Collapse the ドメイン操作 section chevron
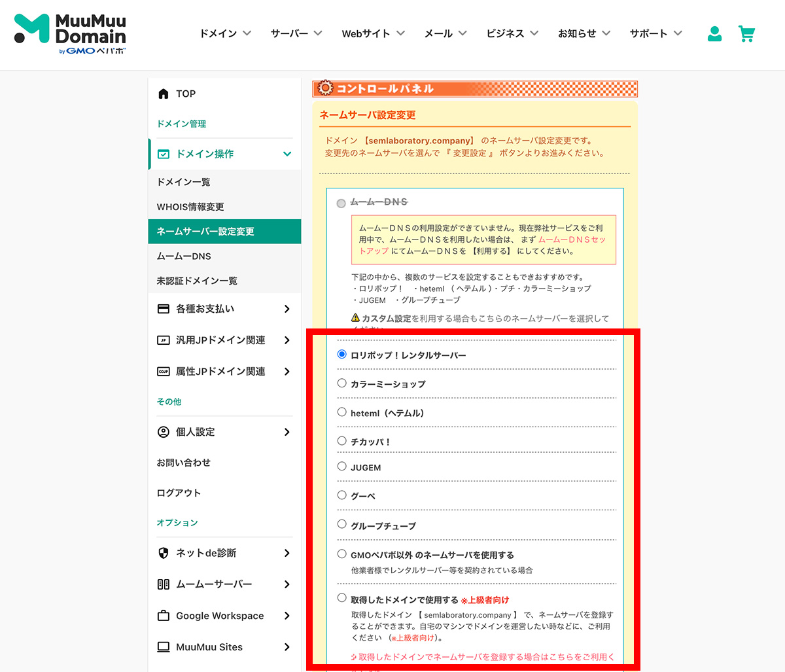The image size is (785, 672). [287, 153]
